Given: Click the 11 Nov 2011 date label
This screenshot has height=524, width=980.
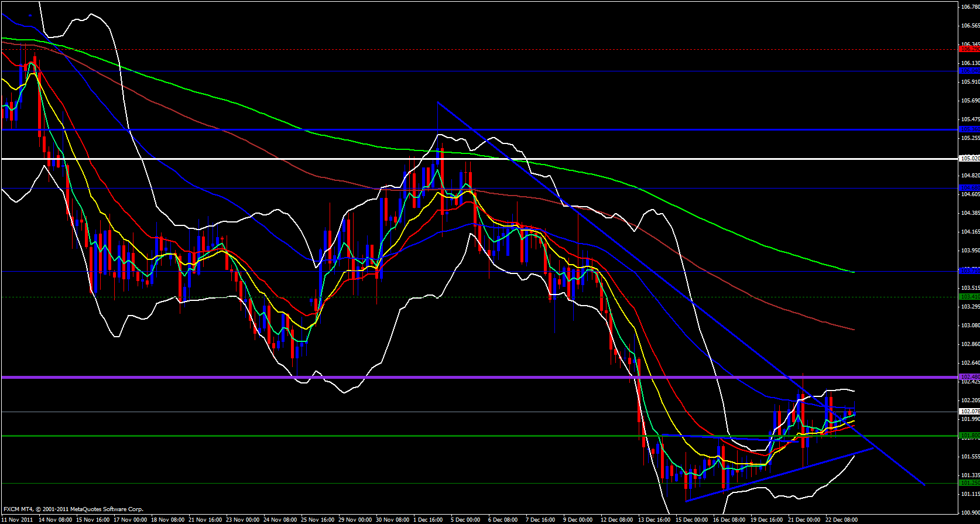Looking at the screenshot, I should [18, 519].
